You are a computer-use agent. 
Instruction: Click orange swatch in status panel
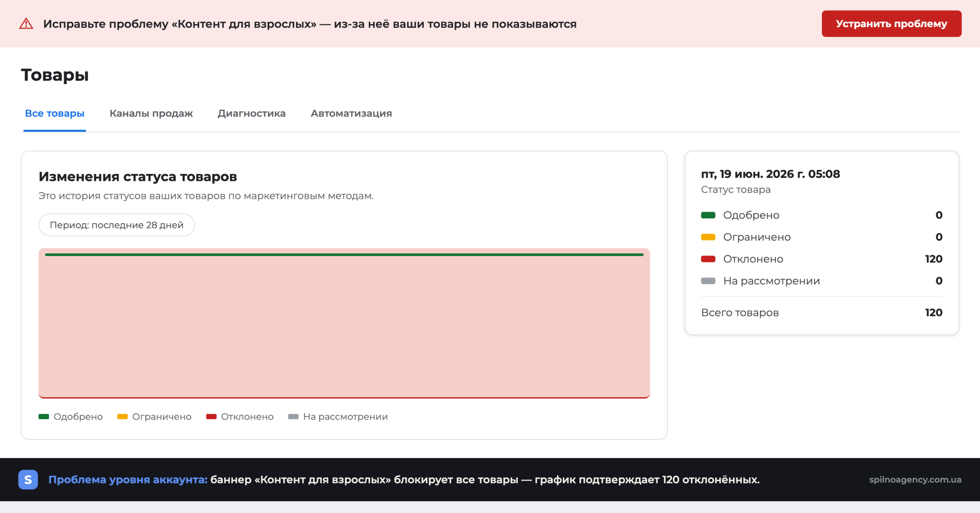pos(708,237)
